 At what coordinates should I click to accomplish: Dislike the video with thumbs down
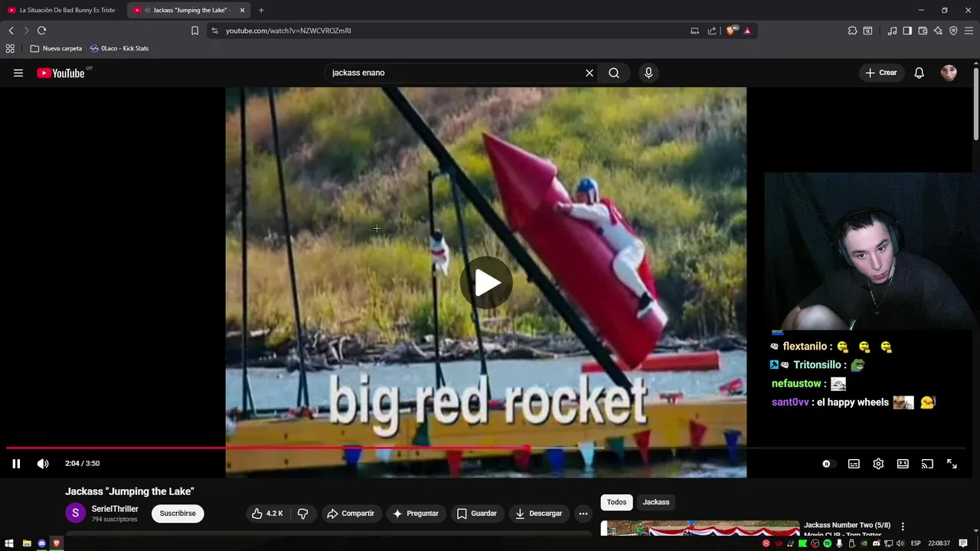coord(302,514)
